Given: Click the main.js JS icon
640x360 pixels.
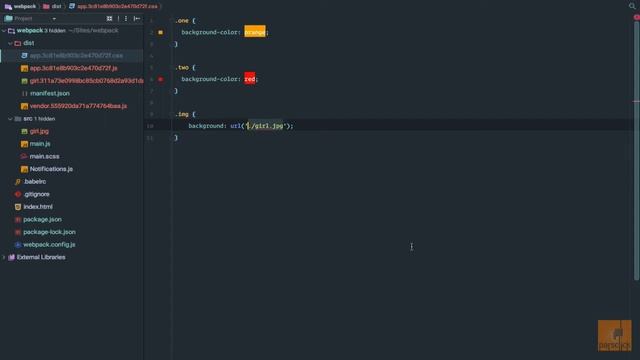Looking at the screenshot, I should 24,144.
